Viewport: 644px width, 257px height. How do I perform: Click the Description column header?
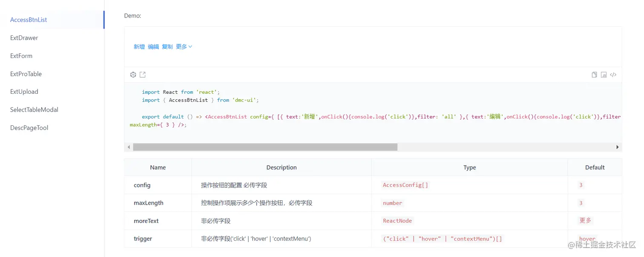click(282, 167)
